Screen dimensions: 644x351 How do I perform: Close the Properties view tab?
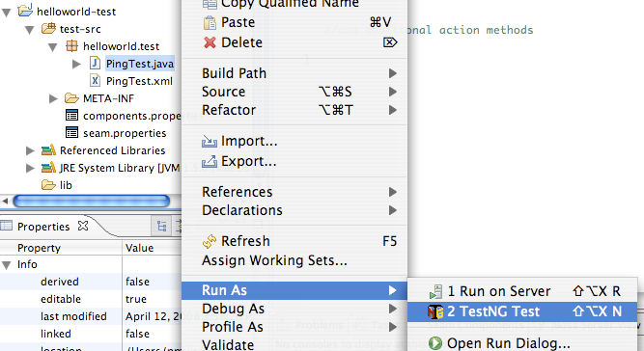(x=83, y=226)
